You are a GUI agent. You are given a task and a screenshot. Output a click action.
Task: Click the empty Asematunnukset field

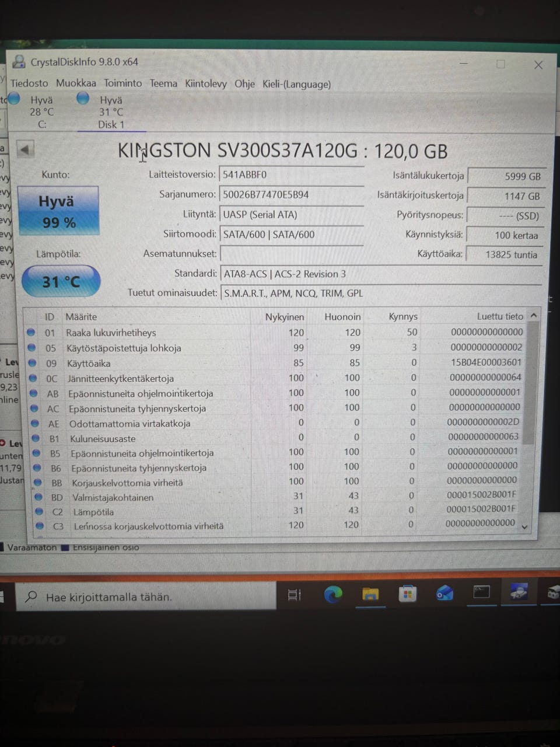[x=292, y=254]
